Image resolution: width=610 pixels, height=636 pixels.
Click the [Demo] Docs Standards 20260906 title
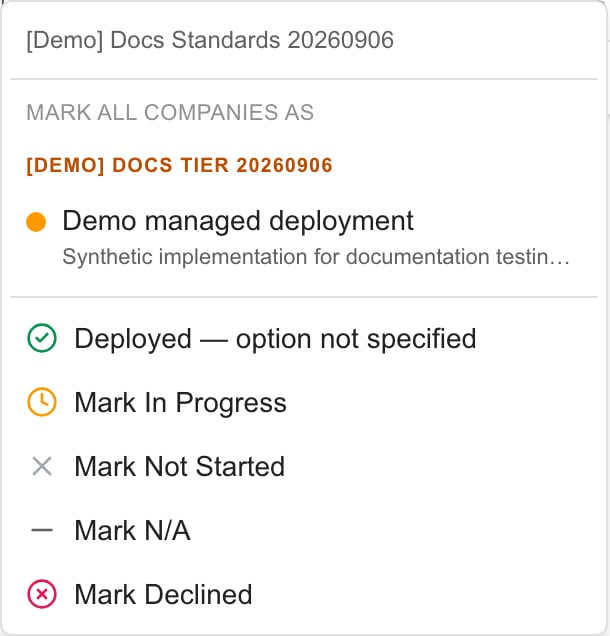pyautogui.click(x=210, y=40)
